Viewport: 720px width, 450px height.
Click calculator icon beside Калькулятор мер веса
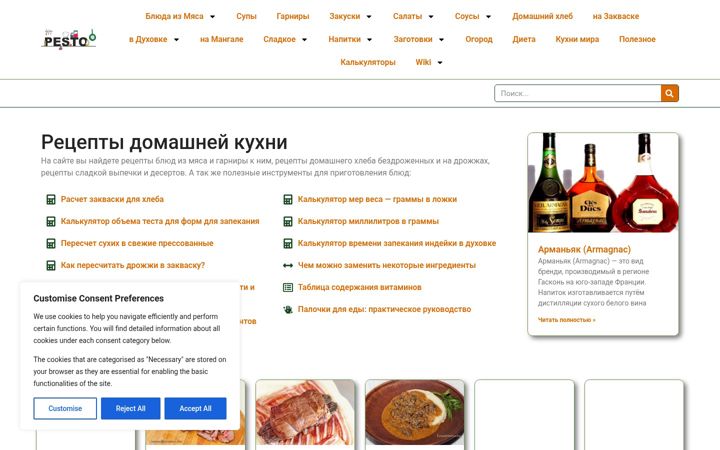288,199
